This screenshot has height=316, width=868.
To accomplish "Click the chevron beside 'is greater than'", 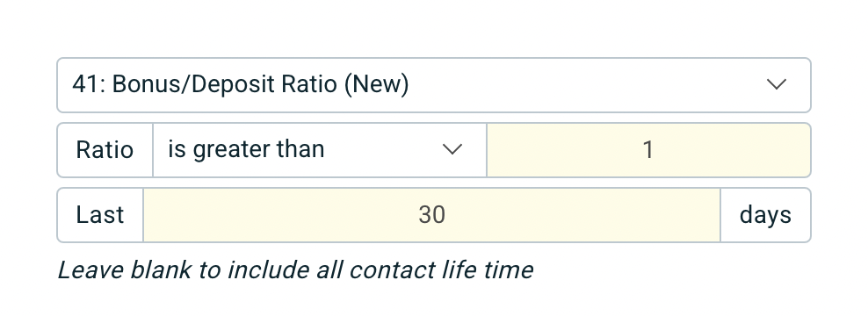I will (x=452, y=149).
